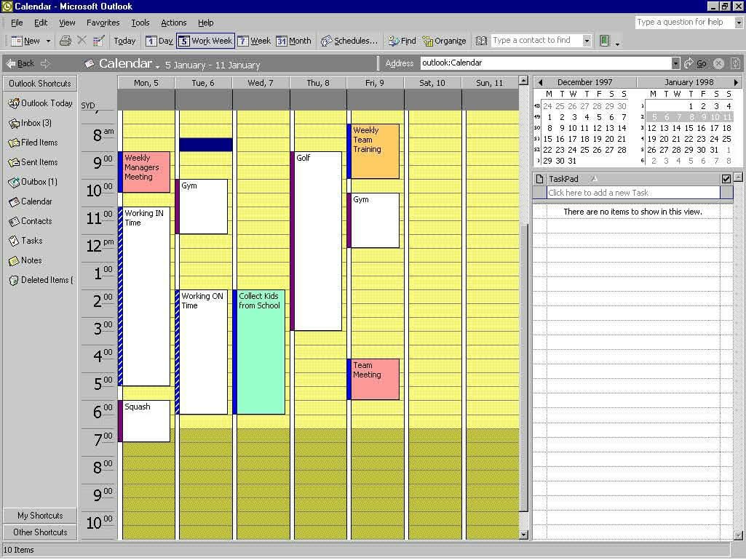Click the green toolbar icon after contact field
Image resolution: width=746 pixels, height=560 pixels.
(604, 41)
